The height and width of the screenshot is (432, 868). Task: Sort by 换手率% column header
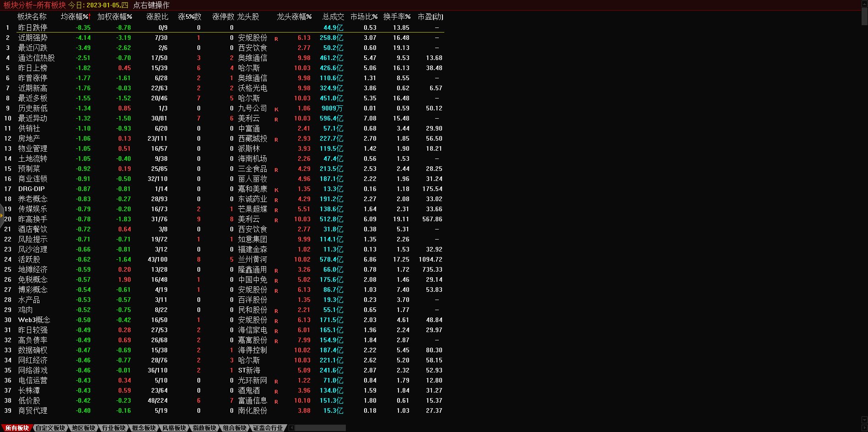(397, 16)
